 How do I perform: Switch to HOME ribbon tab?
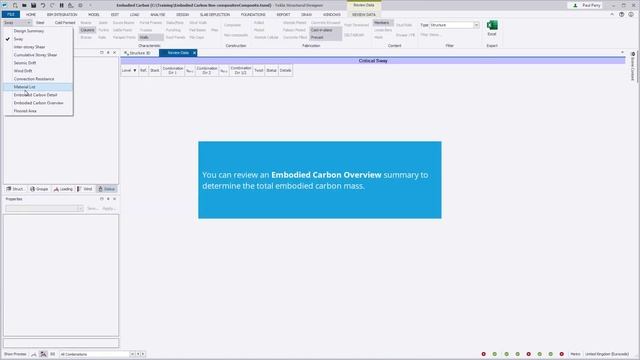click(x=31, y=14)
